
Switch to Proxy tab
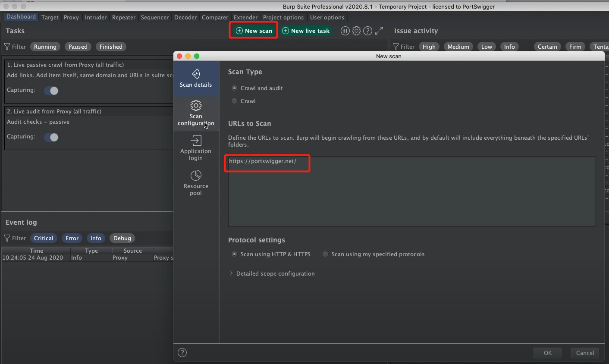coord(71,17)
